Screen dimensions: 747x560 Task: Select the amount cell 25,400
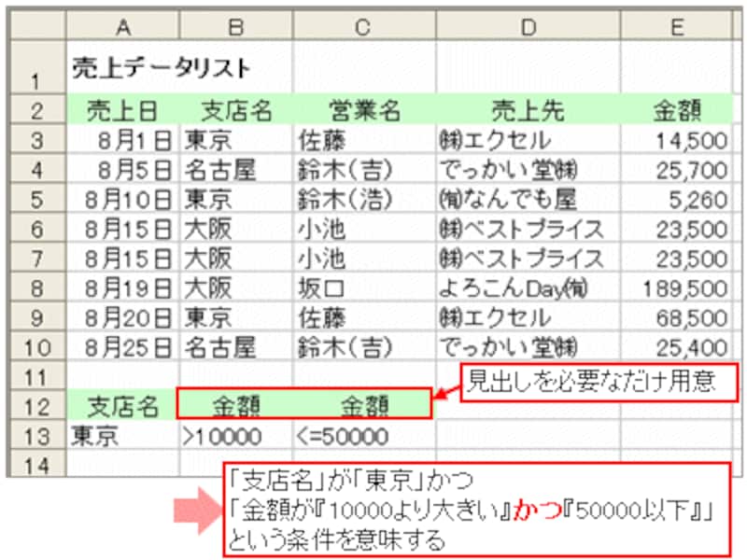676,346
